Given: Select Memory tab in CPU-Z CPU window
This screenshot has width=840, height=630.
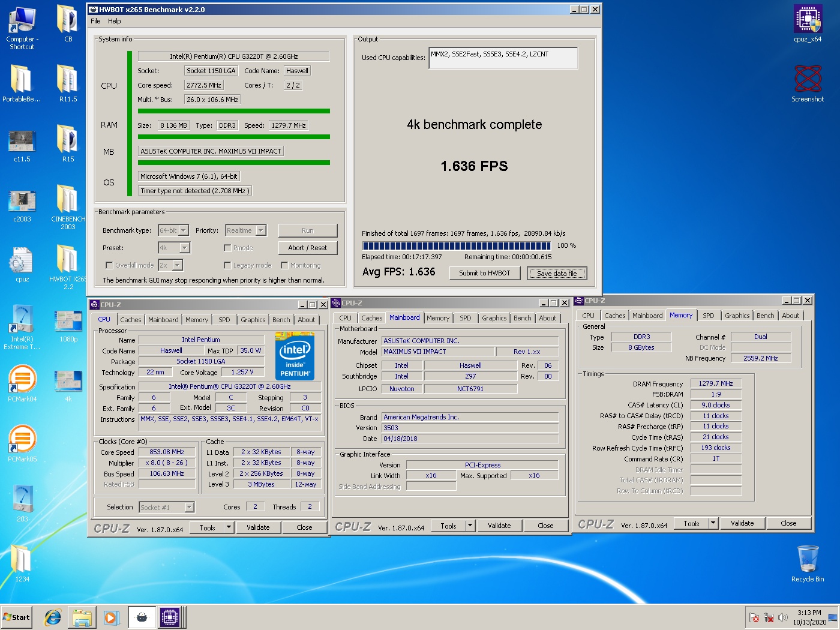Looking at the screenshot, I should 197,320.
